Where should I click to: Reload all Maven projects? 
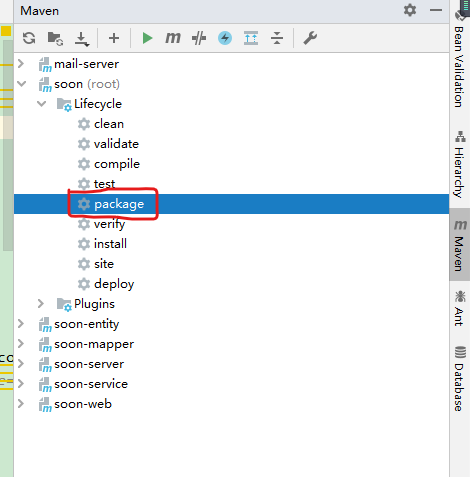pyautogui.click(x=29, y=38)
